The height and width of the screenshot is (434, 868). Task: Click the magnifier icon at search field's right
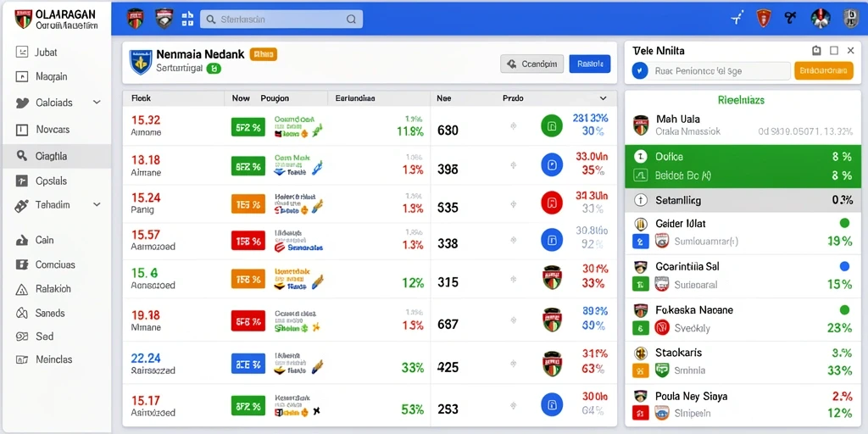pyautogui.click(x=351, y=19)
